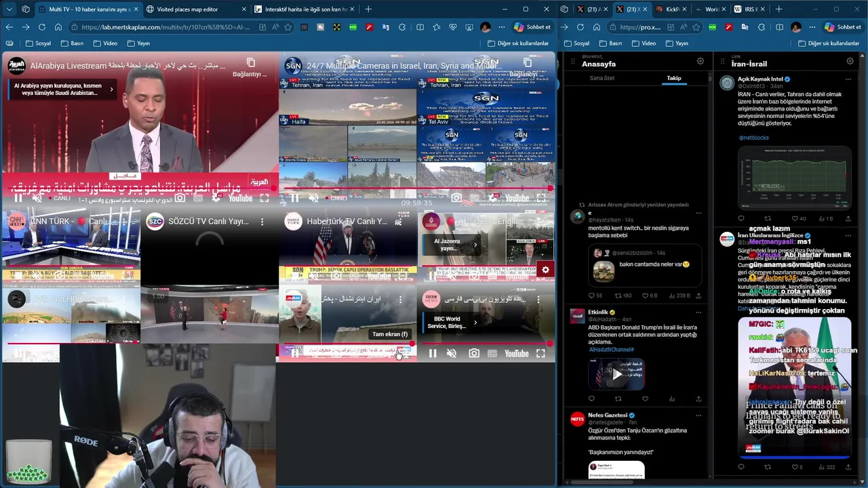Open BBC Persian video options menu

click(x=538, y=299)
